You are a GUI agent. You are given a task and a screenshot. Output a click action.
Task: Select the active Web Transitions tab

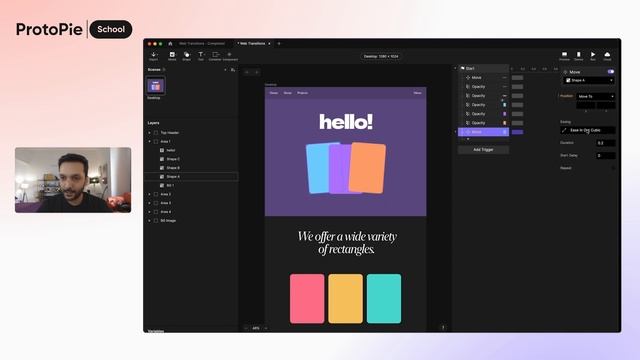[x=252, y=43]
